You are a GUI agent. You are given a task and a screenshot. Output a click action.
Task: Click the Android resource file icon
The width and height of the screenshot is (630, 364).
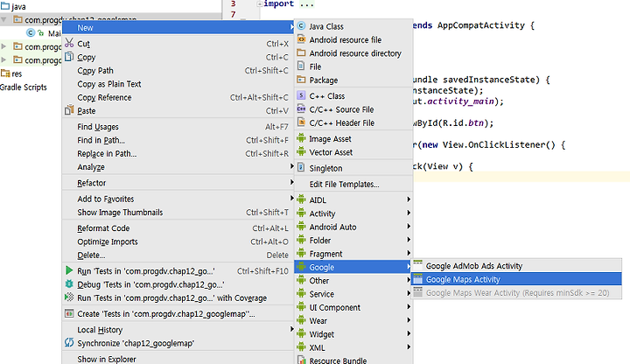click(301, 39)
